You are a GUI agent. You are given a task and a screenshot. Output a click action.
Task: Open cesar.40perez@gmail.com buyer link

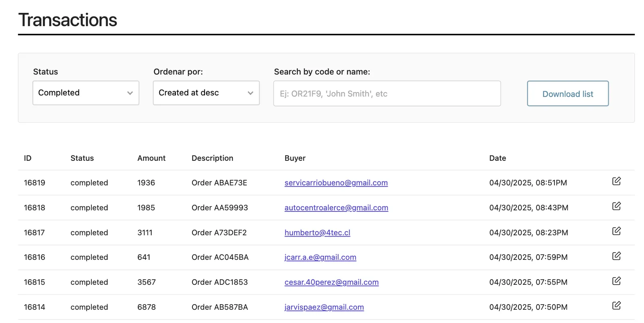332,282
